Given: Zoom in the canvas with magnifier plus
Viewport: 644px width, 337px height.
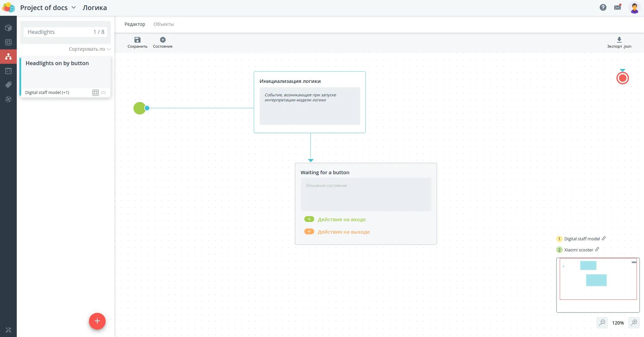Looking at the screenshot, I should click(x=634, y=323).
